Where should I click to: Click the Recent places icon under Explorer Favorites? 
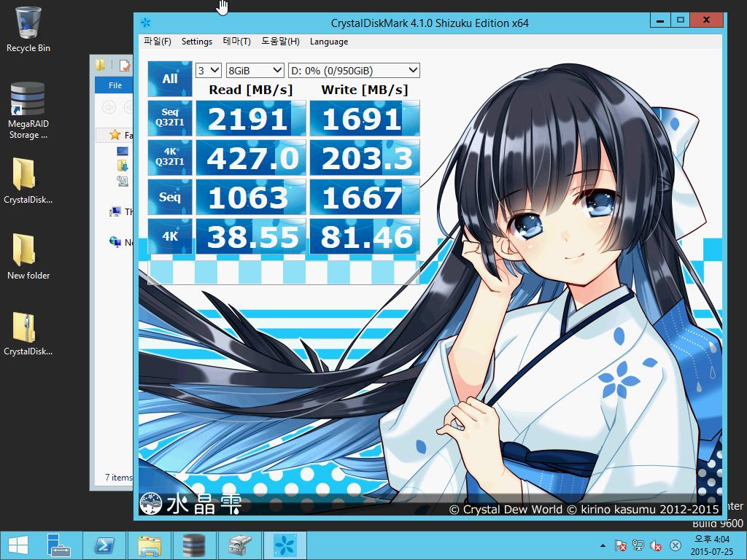(x=123, y=181)
